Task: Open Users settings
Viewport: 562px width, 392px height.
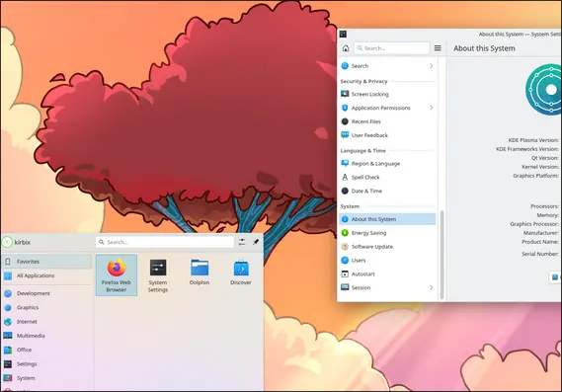Action: (x=387, y=261)
